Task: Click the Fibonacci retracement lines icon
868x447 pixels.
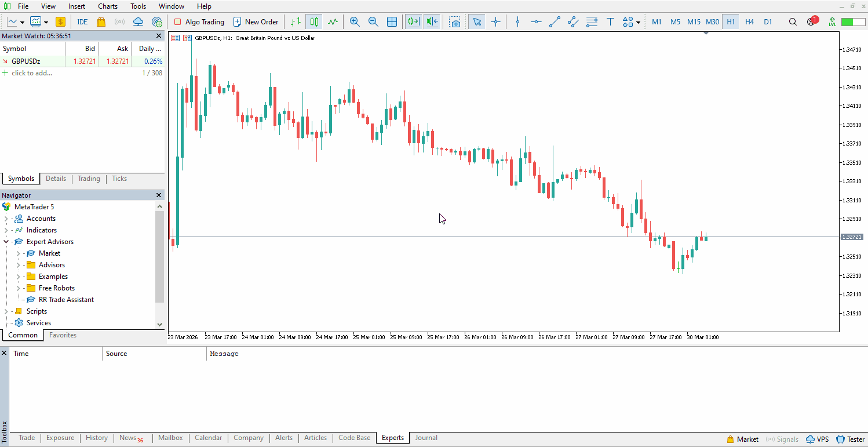Action: (592, 22)
